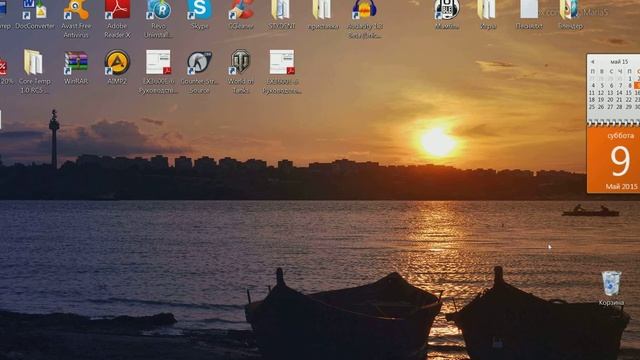Image resolution: width=640 pixels, height=360 pixels.
Task: Select the blank white file icon
Action: pyautogui.click(x=529, y=14)
